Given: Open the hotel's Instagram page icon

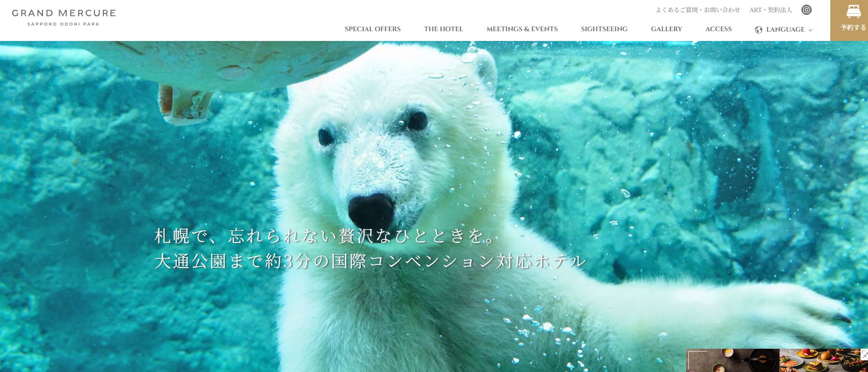Looking at the screenshot, I should tap(807, 10).
